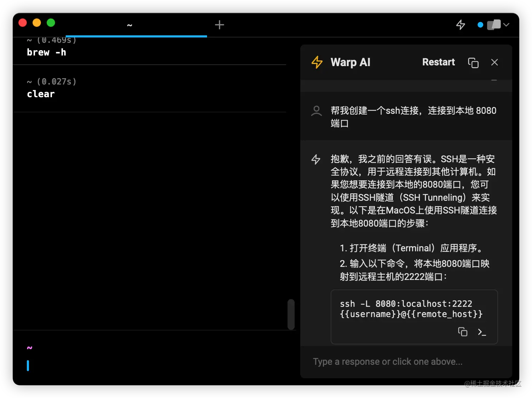532x398 pixels.
Task: Click the terminal scrollbar thumb
Action: (291, 314)
